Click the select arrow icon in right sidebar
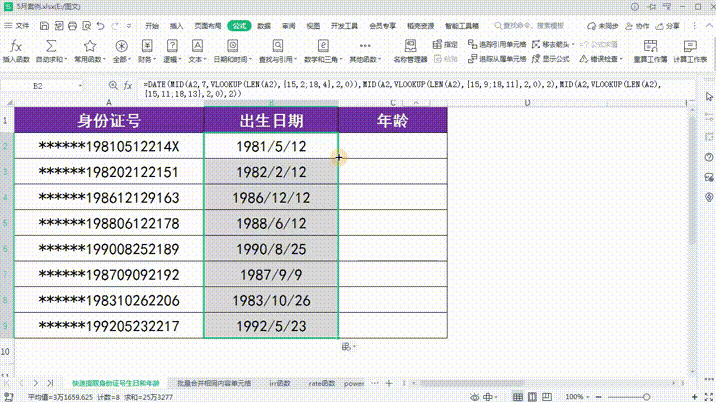Image resolution: width=716 pixels, height=402 pixels. click(x=709, y=97)
